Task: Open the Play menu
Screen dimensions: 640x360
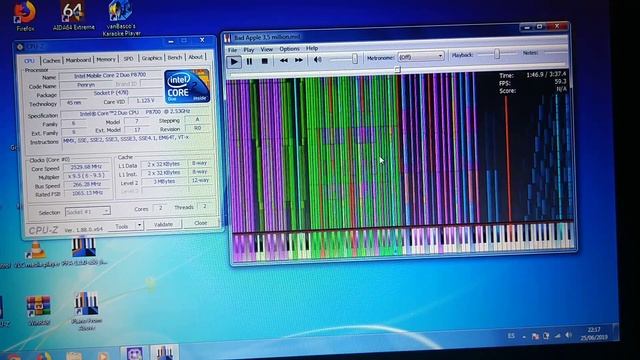Action: tap(249, 50)
